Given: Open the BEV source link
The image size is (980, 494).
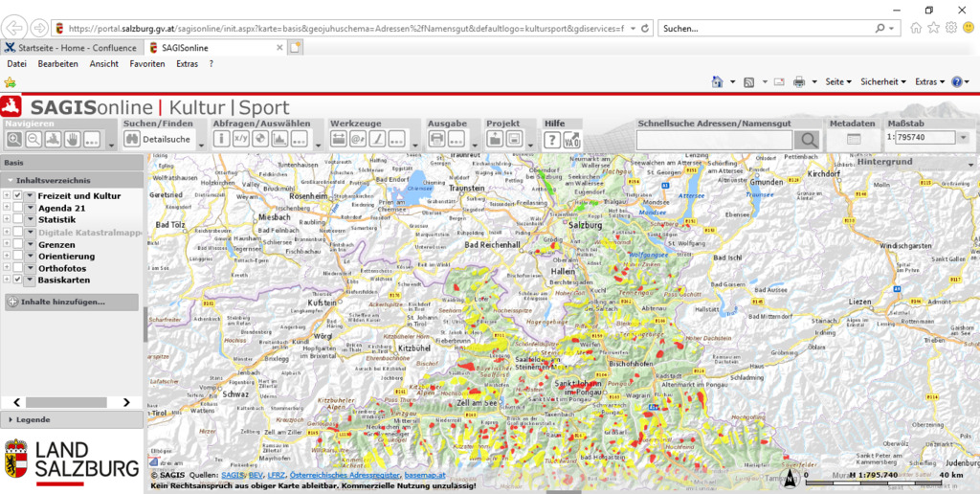Looking at the screenshot, I should (x=256, y=476).
